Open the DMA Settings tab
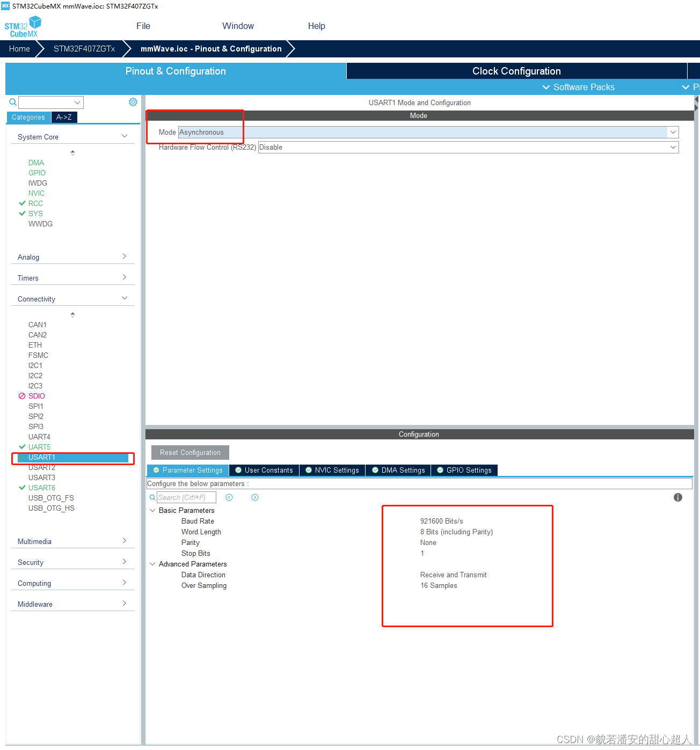The image size is (700, 750). coord(398,470)
